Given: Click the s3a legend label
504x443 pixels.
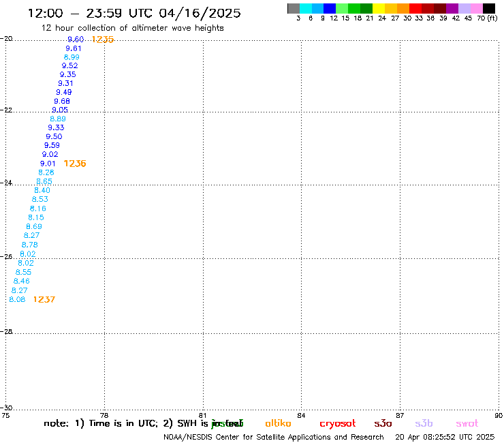Looking at the screenshot, I should (x=383, y=423).
